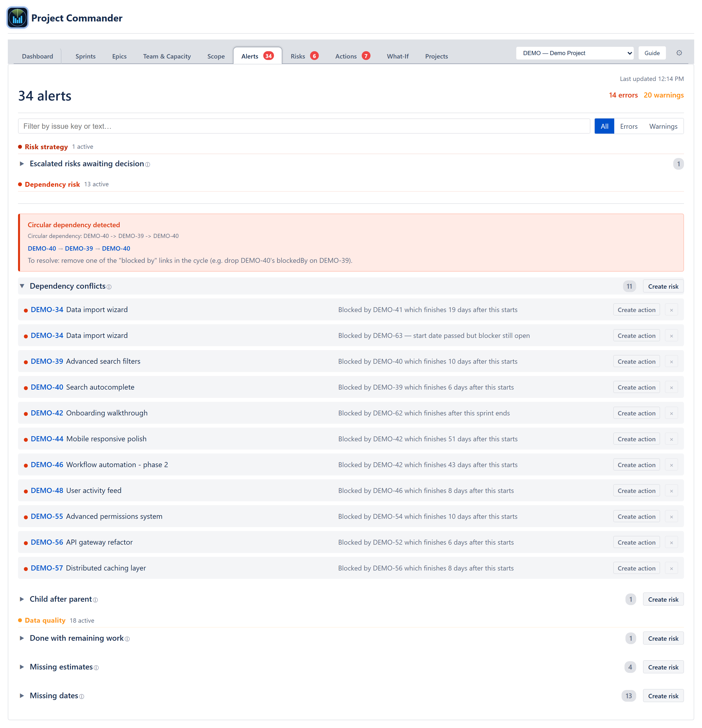
Task: Expand Done with remaining work section
Action: click(x=21, y=638)
